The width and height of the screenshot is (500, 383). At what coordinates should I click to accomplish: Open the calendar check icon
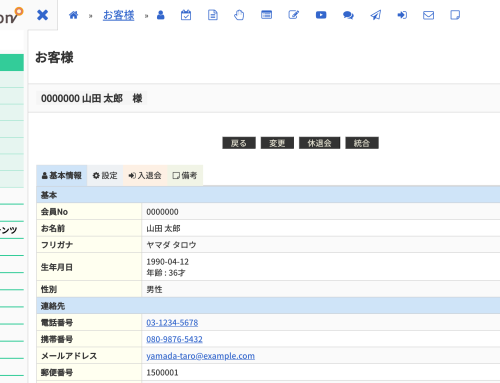click(x=186, y=15)
